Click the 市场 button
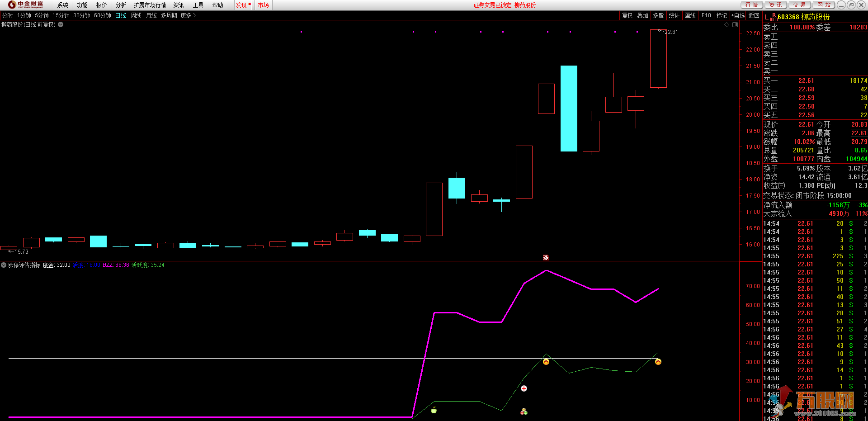Image resolution: width=868 pixels, height=421 pixels. point(264,5)
